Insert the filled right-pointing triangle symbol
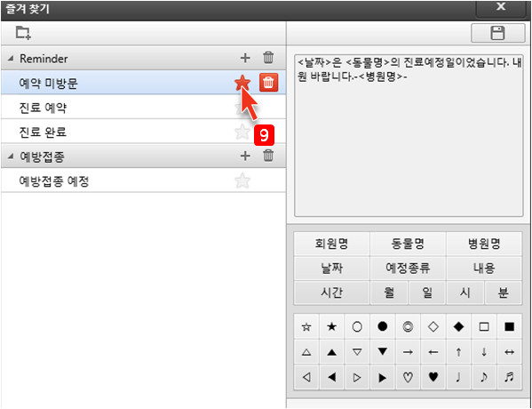This screenshot has width=532, height=409. click(383, 378)
